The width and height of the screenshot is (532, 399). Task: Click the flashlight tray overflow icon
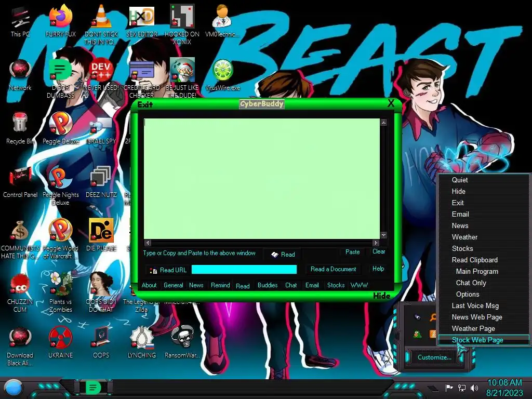[x=417, y=317]
